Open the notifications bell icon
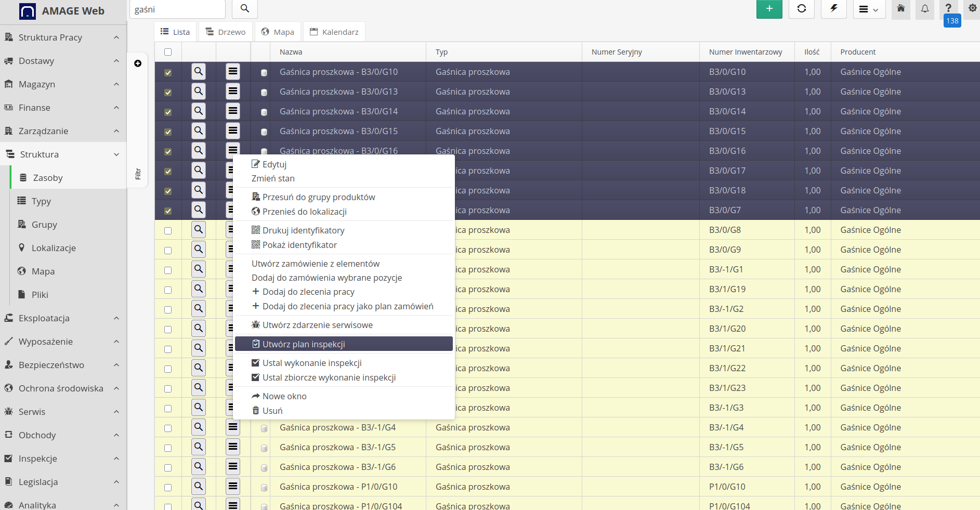Viewport: 980px width, 510px height. (x=925, y=9)
